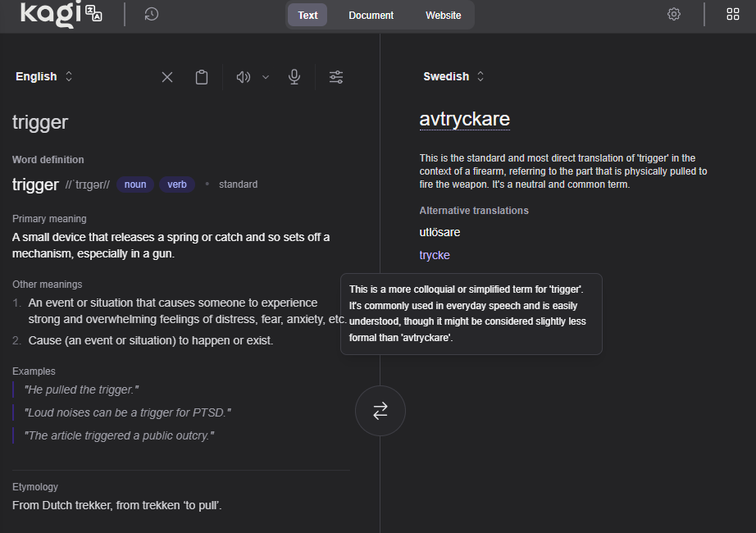Switch to the Document tab
This screenshot has height=533, width=756.
point(371,15)
